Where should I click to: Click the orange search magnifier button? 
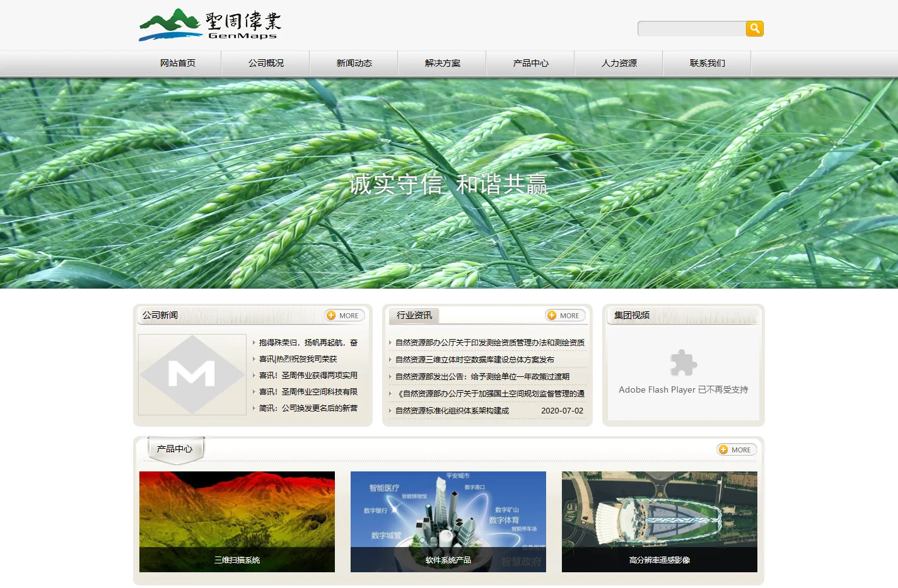[x=754, y=28]
